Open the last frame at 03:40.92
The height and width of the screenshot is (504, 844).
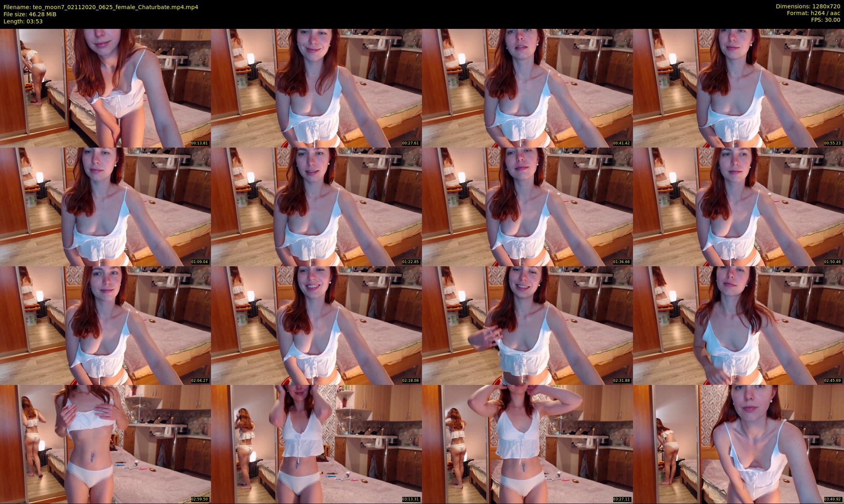738,444
